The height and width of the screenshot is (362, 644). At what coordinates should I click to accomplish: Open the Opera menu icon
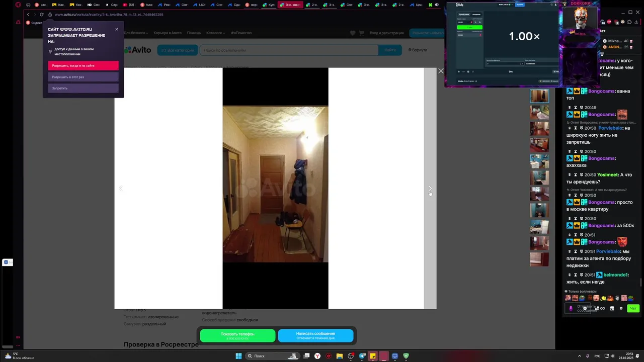(18, 5)
